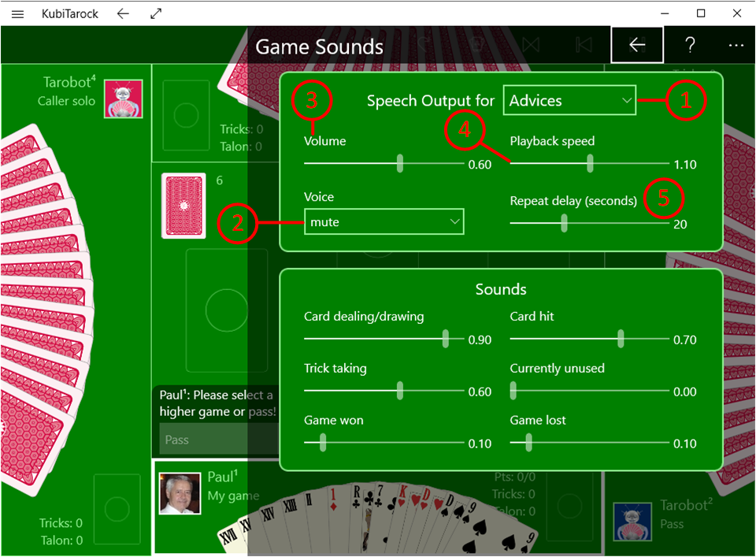Open the hamburger navigation menu

[17, 13]
